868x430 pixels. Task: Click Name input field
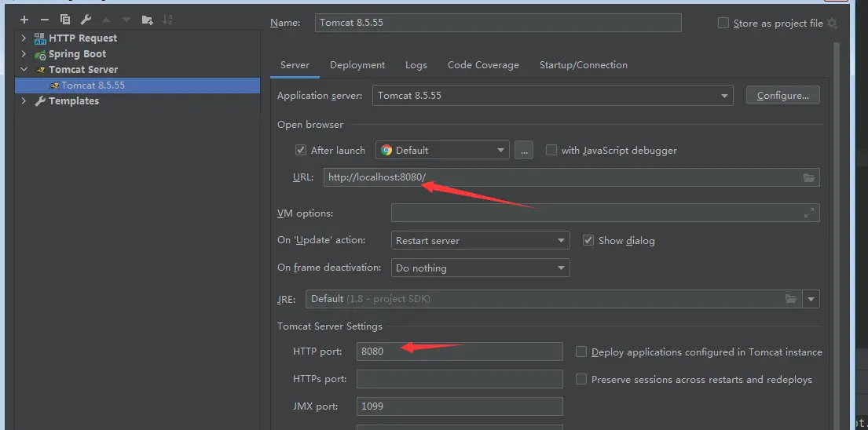pyautogui.click(x=498, y=23)
